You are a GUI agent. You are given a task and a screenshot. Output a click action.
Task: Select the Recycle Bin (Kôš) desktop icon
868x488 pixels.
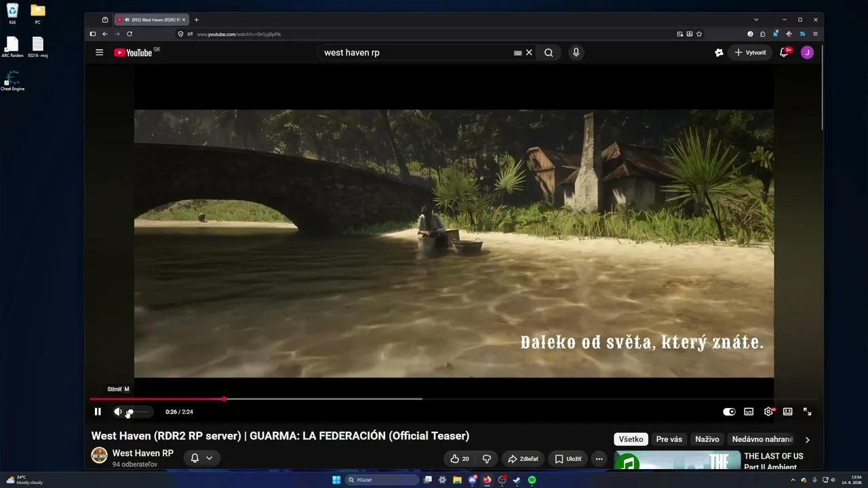(12, 14)
